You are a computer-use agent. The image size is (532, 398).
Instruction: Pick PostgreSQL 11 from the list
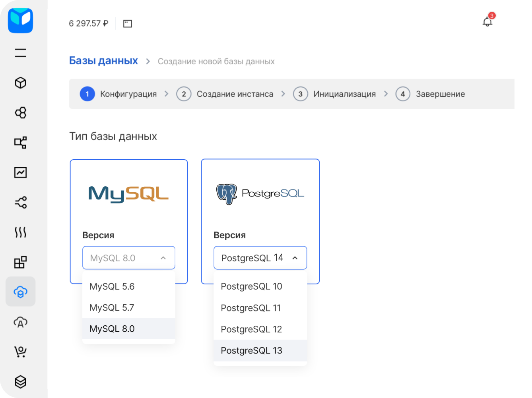(251, 308)
